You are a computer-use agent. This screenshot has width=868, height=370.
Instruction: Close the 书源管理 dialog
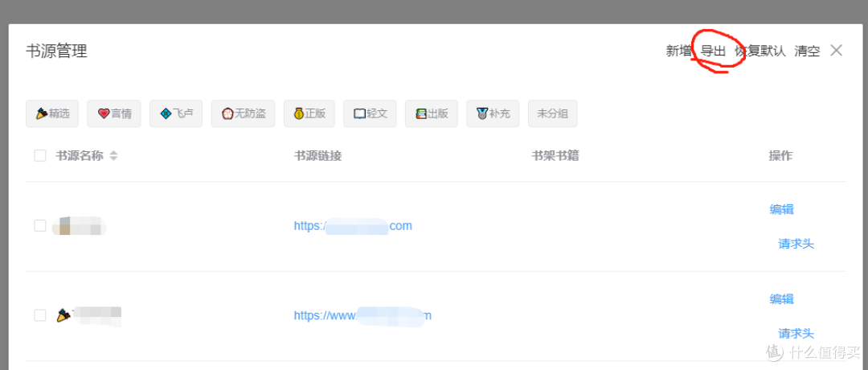[x=837, y=51]
